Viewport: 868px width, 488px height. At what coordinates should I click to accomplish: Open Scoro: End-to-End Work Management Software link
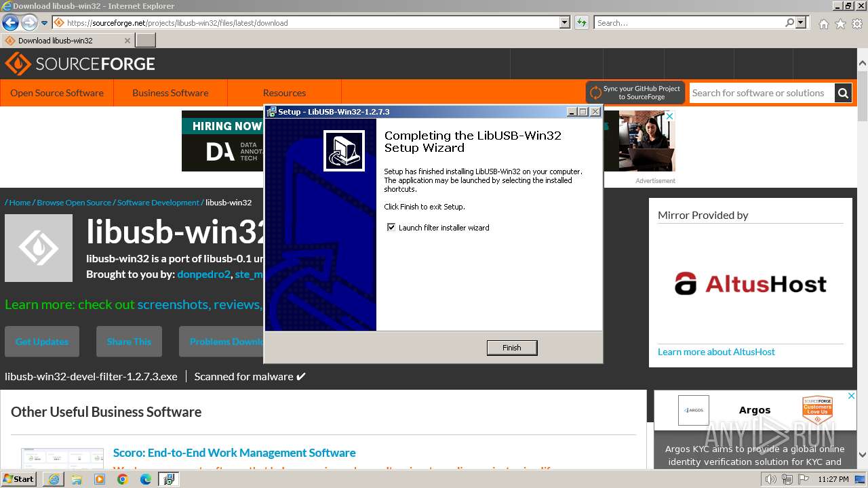point(234,453)
